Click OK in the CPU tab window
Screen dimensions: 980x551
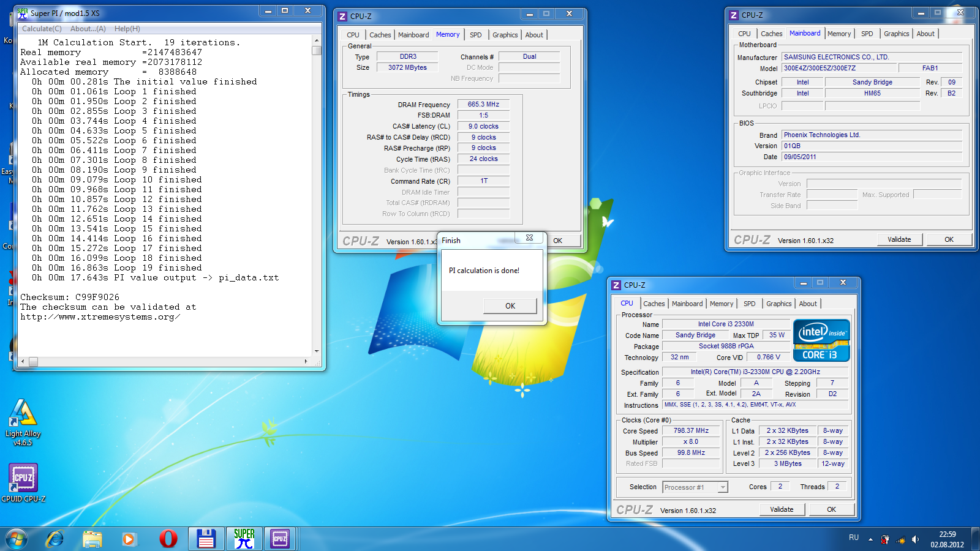(x=831, y=509)
